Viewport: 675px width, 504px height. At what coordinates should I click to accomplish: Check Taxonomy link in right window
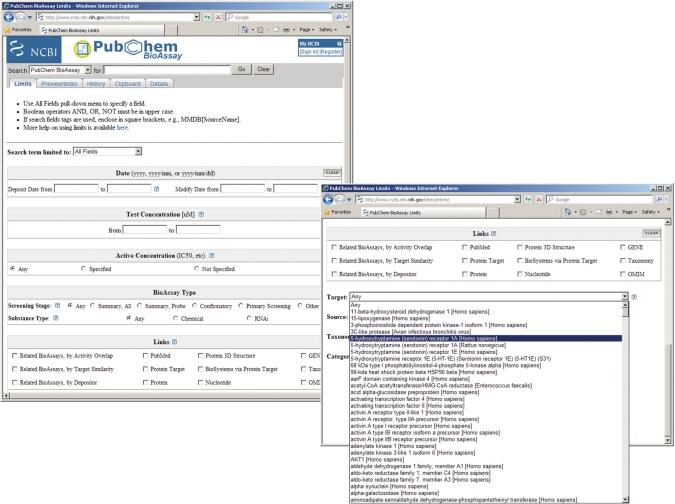pos(622,260)
